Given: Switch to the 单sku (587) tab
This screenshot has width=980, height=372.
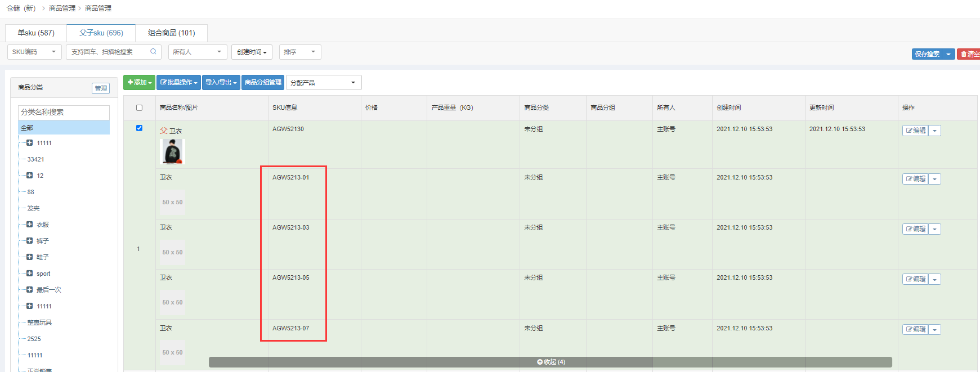Looking at the screenshot, I should point(36,33).
